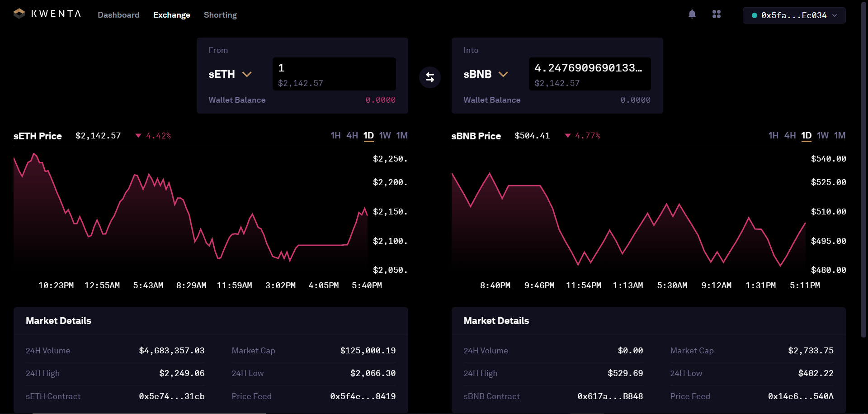This screenshot has height=414, width=868.
Task: Click the page vertical scrollbar
Action: click(x=863, y=170)
